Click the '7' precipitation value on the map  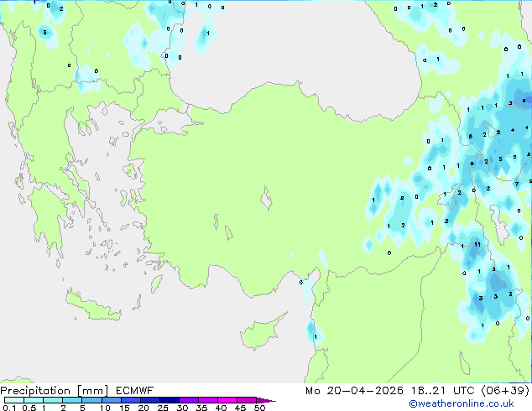pos(517,185)
